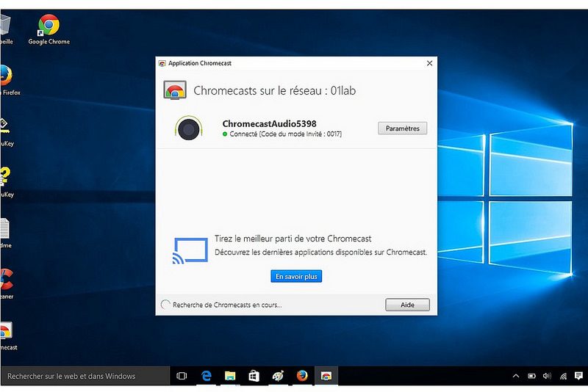Screen dimensions: 588x392
Task: Expand the hidden system tray icons
Action: pyautogui.click(x=516, y=376)
